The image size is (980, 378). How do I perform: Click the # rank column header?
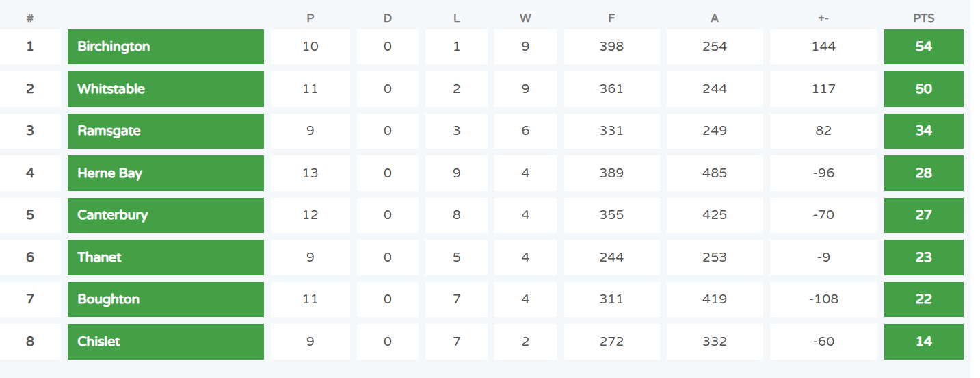coord(30,18)
